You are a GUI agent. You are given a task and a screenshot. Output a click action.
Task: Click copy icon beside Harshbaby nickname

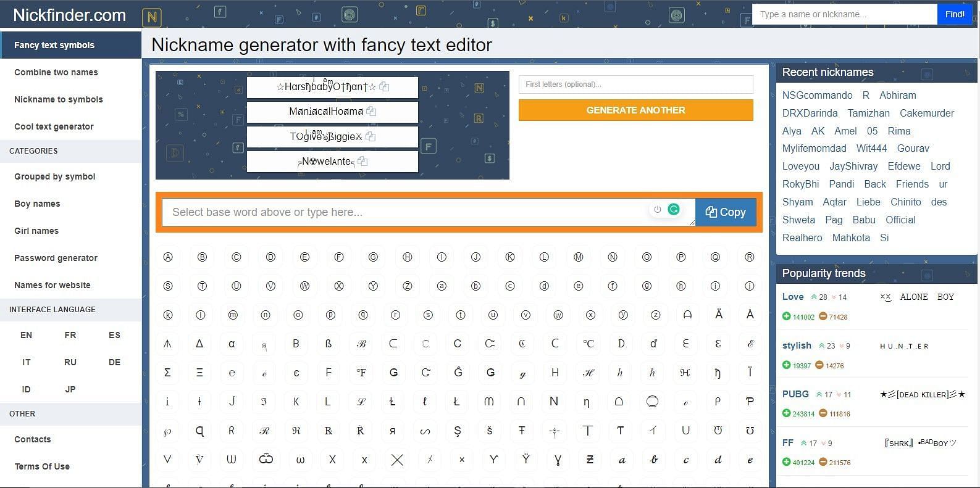(x=384, y=87)
